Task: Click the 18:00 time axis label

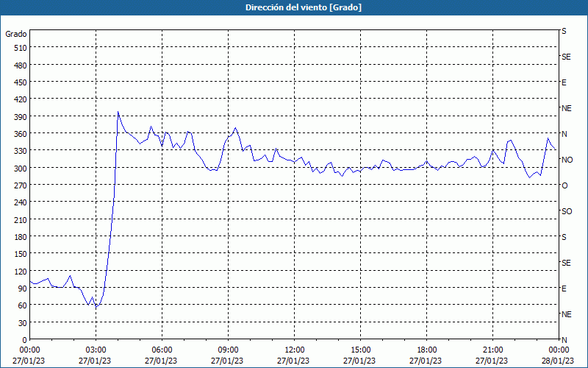Action: tap(427, 350)
